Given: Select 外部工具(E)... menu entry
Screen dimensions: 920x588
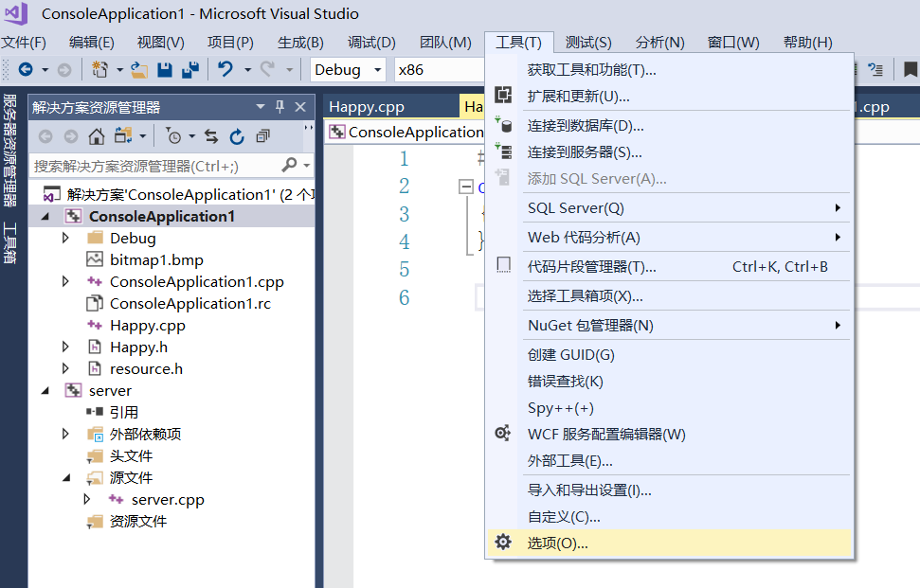Looking at the screenshot, I should pyautogui.click(x=669, y=461).
